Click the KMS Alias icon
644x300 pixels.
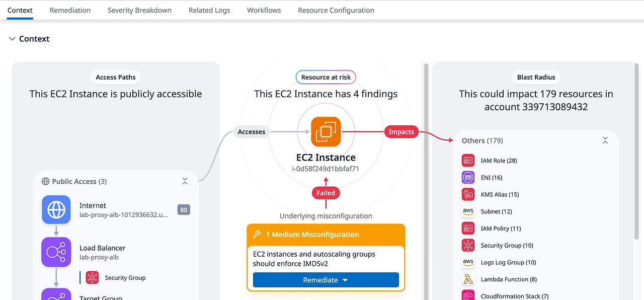[468, 194]
